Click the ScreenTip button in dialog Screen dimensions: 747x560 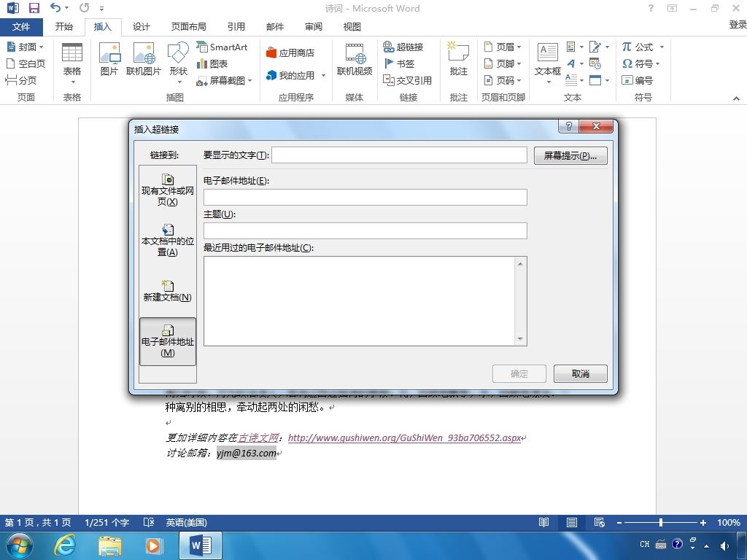pyautogui.click(x=570, y=155)
